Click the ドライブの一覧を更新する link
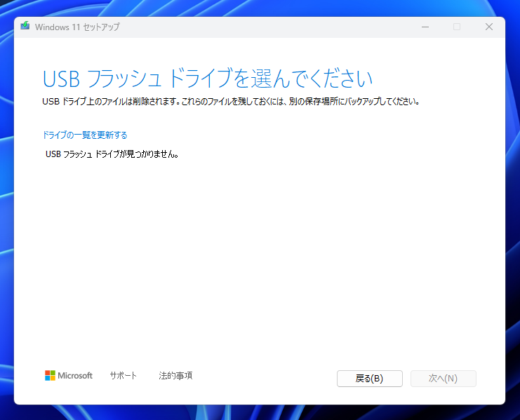The height and width of the screenshot is (420, 520). pyautogui.click(x=85, y=135)
